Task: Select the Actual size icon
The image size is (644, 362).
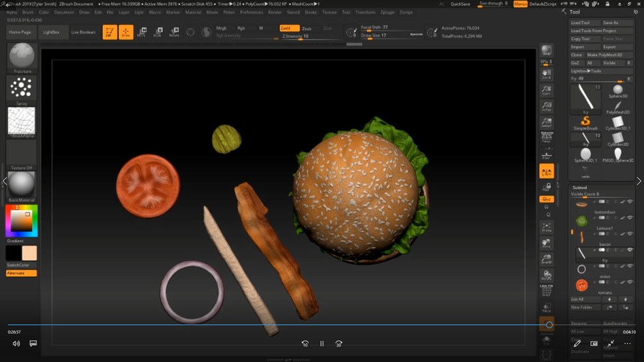Action: click(546, 106)
